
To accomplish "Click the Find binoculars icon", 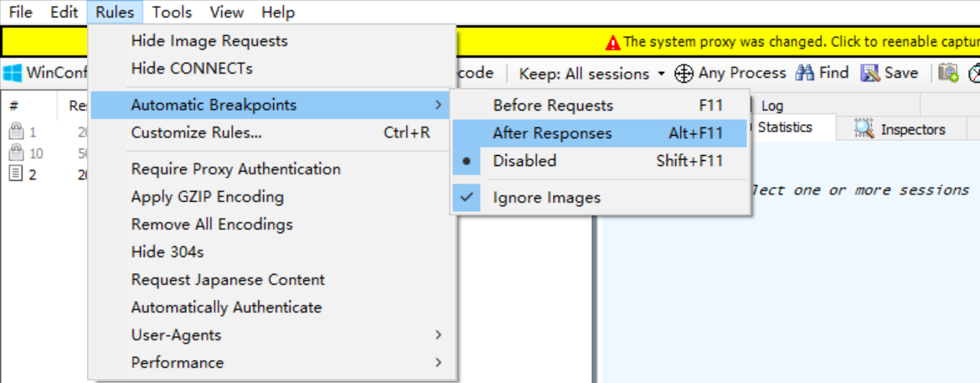I will (805, 73).
